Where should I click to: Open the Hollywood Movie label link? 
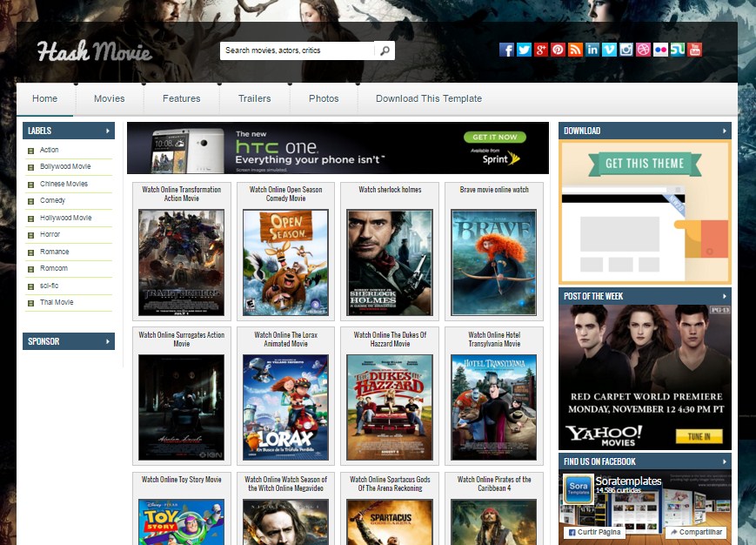coord(65,218)
